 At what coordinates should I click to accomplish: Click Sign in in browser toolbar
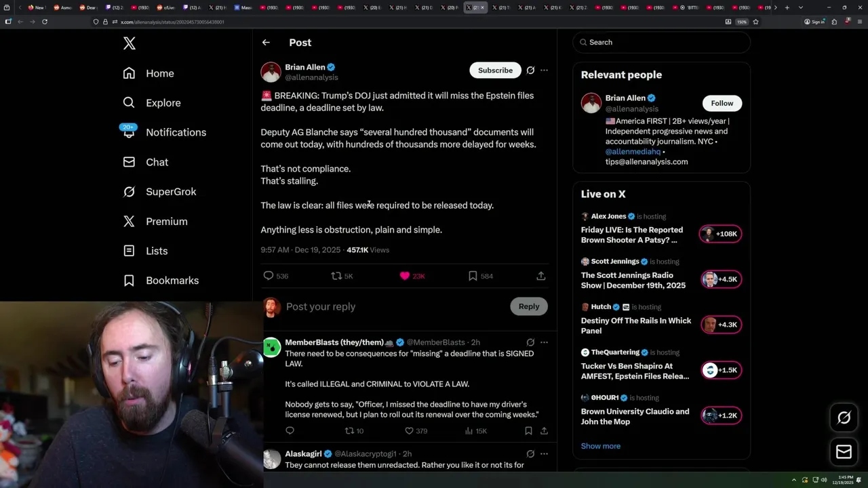(x=814, y=22)
